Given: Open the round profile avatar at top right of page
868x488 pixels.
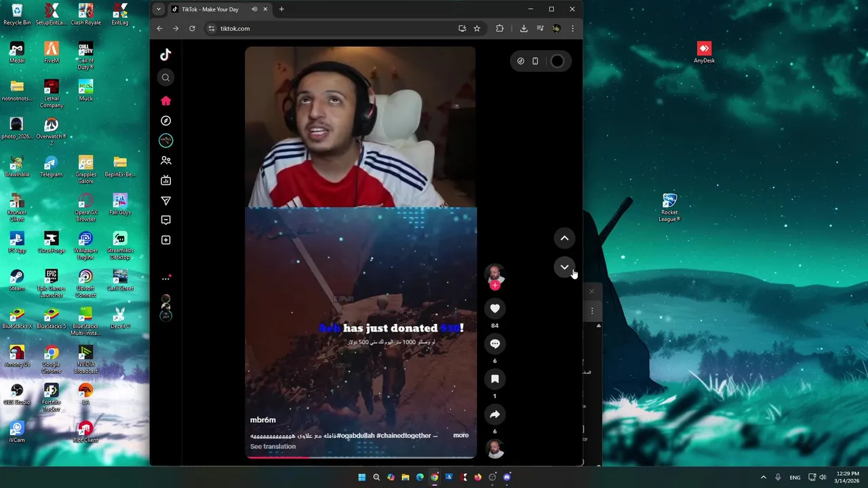Looking at the screenshot, I should tap(557, 61).
